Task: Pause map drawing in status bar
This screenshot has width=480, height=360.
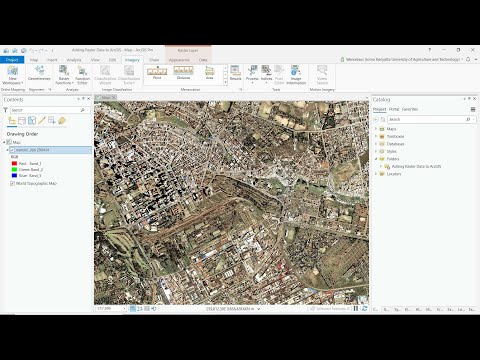Action: pyautogui.click(x=356, y=309)
